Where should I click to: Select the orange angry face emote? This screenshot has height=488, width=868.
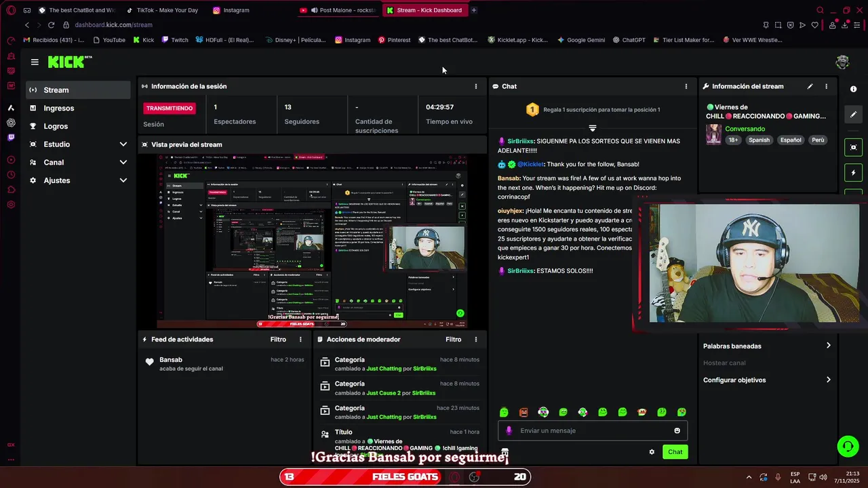[524, 412]
